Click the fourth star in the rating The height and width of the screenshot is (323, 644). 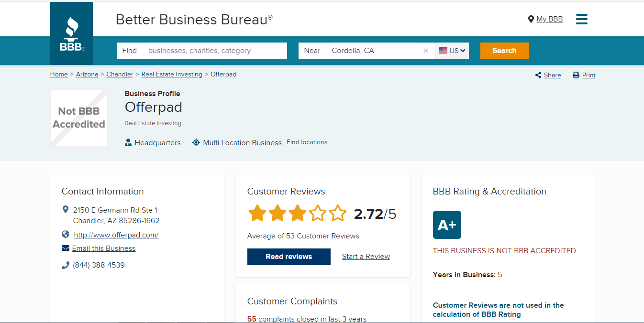tap(318, 213)
